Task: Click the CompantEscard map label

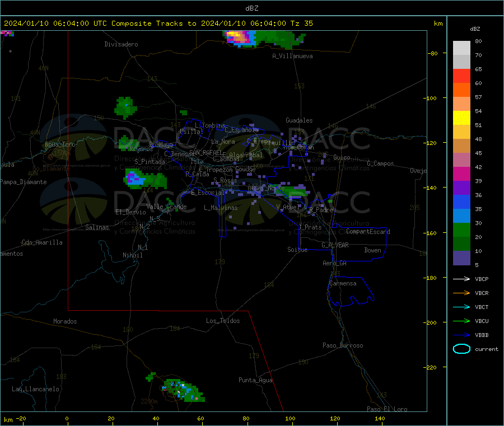Action: [x=368, y=231]
